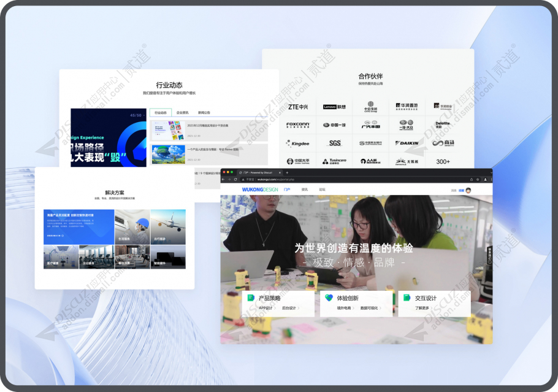Open the 提醒 link in site header
The width and height of the screenshot is (558, 392).
[461, 191]
